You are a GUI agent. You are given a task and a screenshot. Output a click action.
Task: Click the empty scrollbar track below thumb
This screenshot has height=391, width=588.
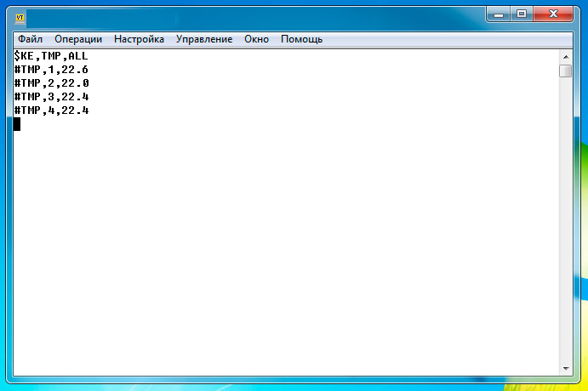pos(565,221)
